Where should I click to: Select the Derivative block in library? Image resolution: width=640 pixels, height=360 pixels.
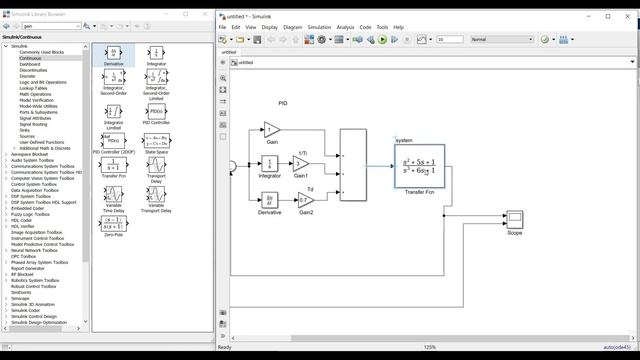(x=113, y=56)
